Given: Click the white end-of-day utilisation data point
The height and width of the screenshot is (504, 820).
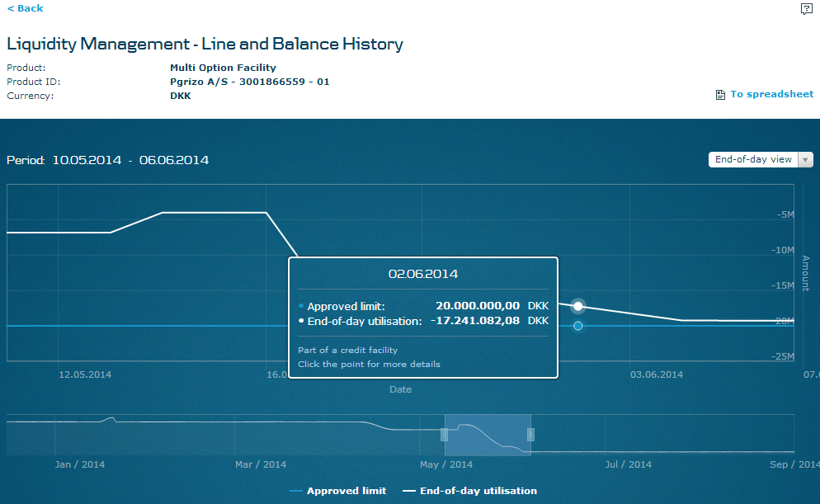Looking at the screenshot, I should (x=578, y=306).
